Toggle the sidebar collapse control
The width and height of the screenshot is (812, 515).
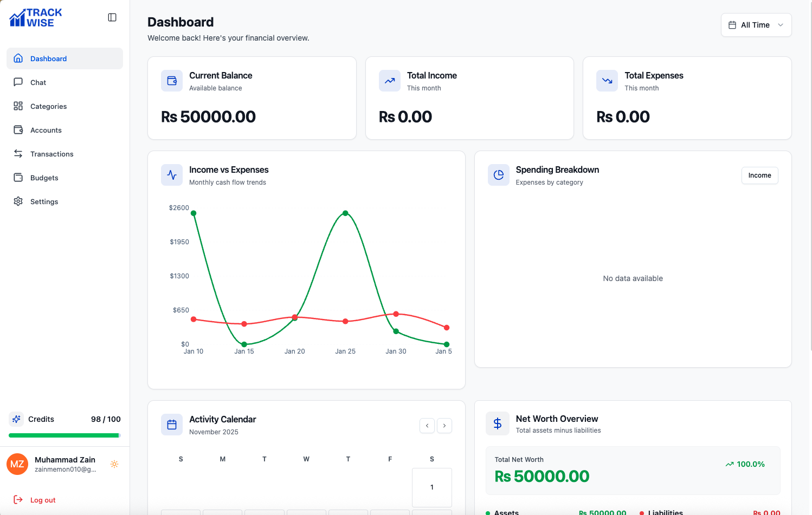click(112, 17)
